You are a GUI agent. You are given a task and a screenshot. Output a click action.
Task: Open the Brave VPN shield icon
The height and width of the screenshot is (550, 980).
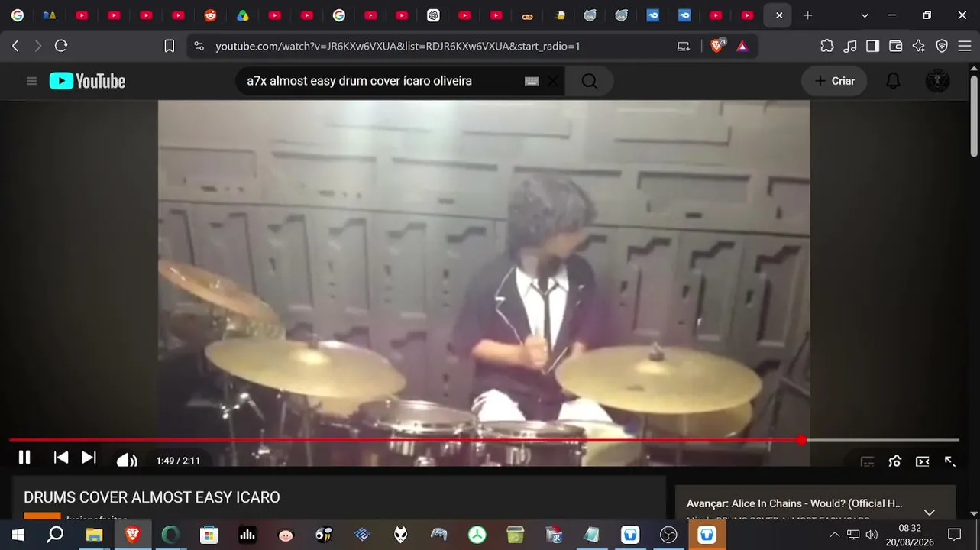tap(942, 46)
